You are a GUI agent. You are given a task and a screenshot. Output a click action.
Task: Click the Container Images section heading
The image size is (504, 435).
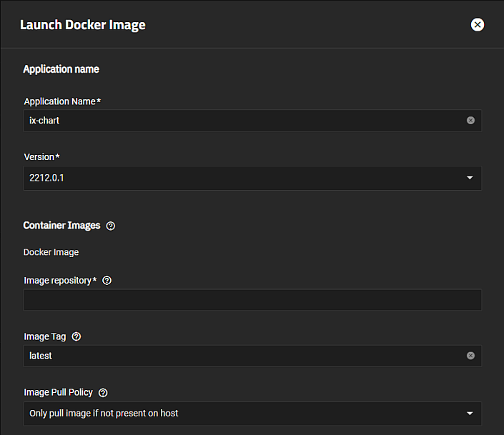(61, 226)
